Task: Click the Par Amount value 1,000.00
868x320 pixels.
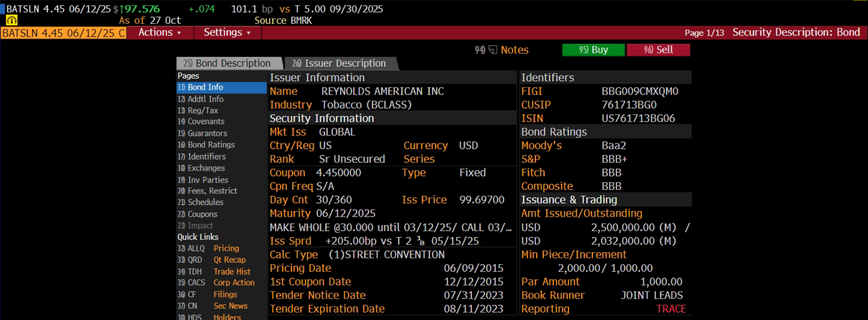Action: click(661, 282)
